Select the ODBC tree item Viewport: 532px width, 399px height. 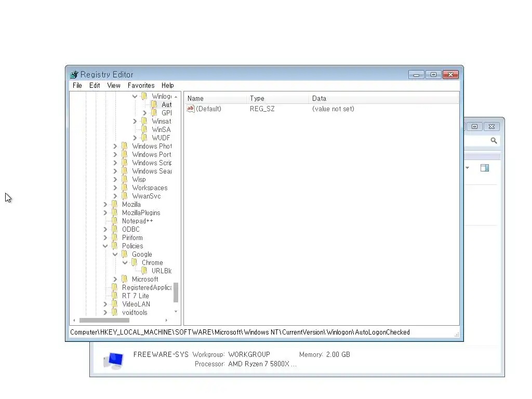130,229
